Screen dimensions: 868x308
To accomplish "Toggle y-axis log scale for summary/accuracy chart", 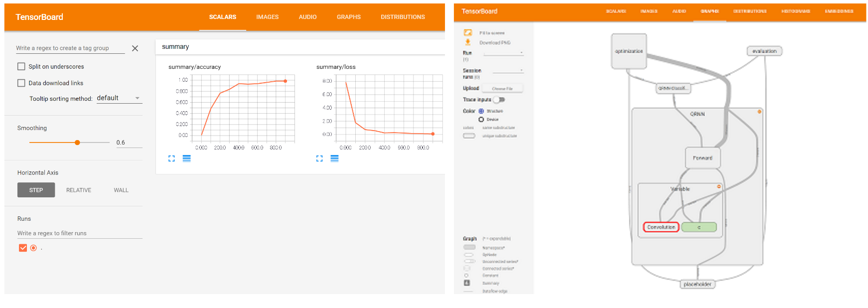I will click(187, 158).
